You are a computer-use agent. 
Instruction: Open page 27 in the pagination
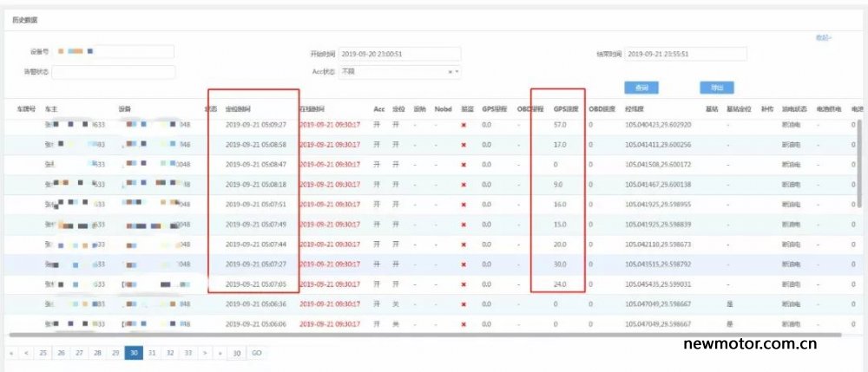[x=79, y=353]
